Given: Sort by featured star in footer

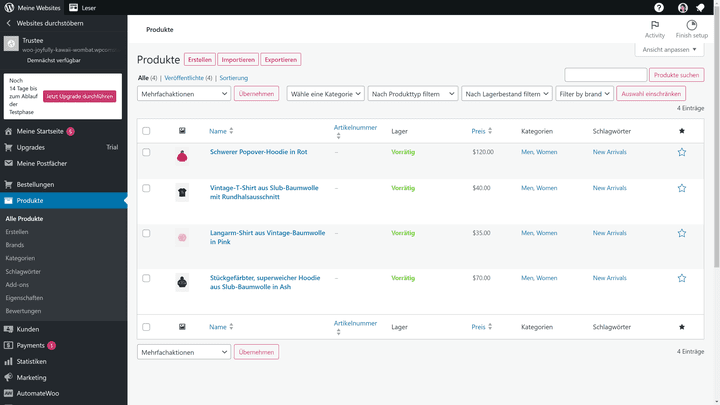Looking at the screenshot, I should [682, 327].
